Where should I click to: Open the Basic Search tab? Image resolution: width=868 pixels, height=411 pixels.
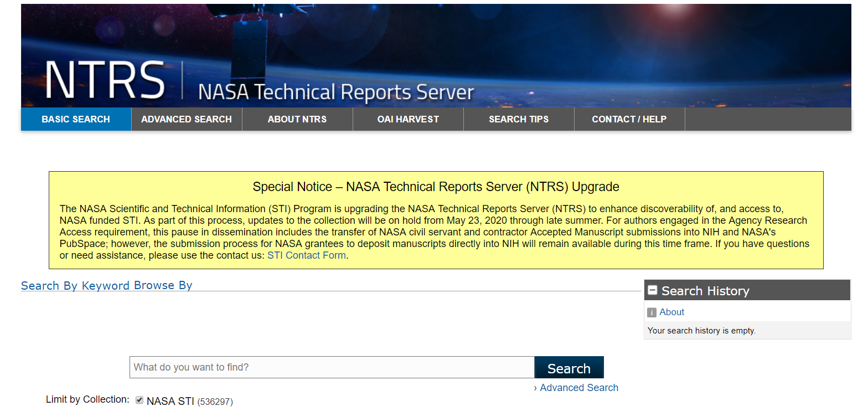(x=76, y=119)
